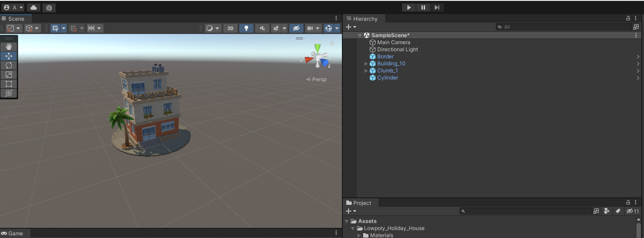Screen dimensions: 644x238
Task: Select the Rotate tool
Action: click(x=9, y=65)
